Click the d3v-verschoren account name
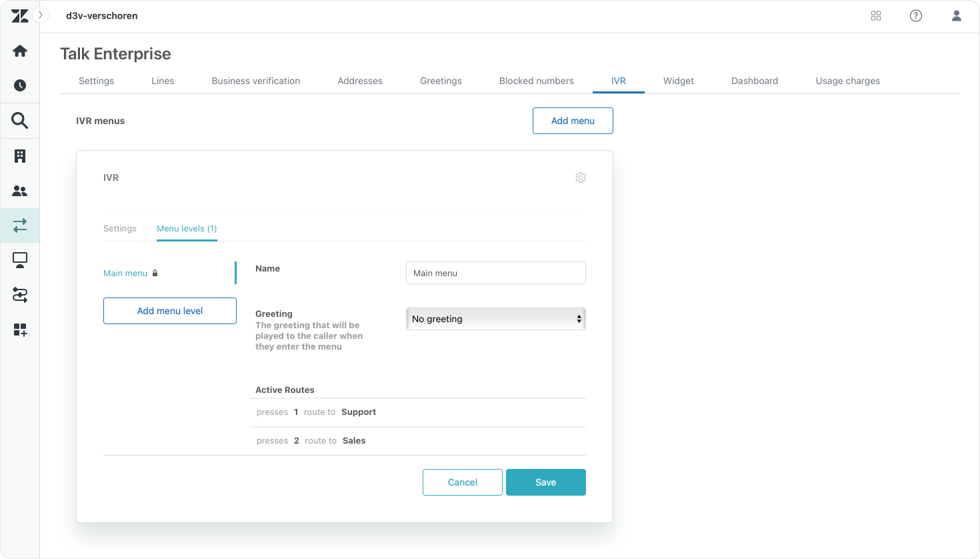The height and width of the screenshot is (559, 980). pyautogui.click(x=102, y=16)
